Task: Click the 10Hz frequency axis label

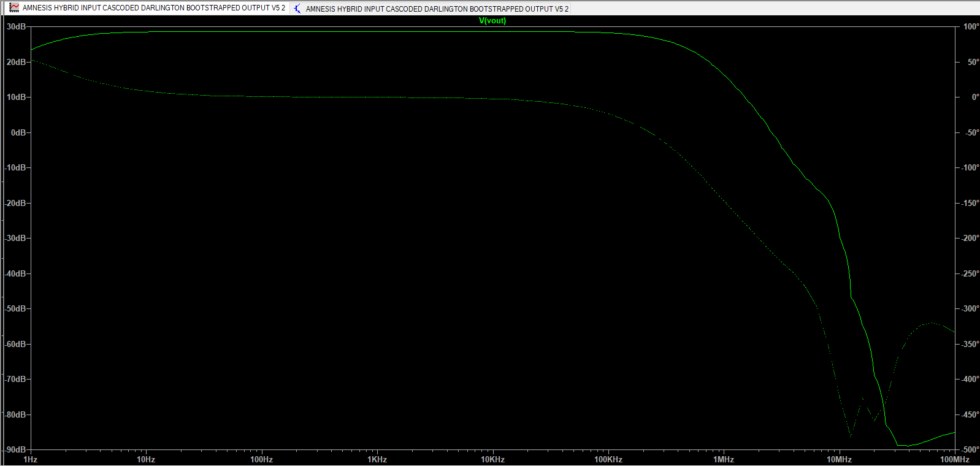Action: click(146, 459)
